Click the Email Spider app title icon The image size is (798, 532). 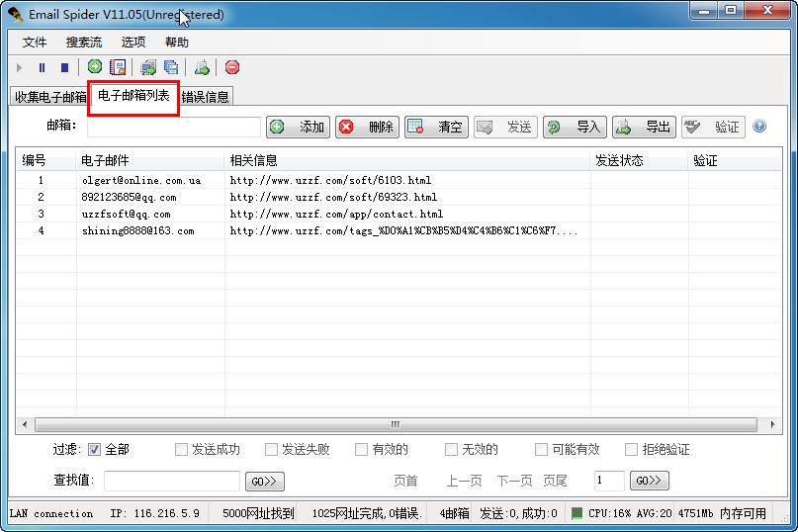(x=16, y=14)
